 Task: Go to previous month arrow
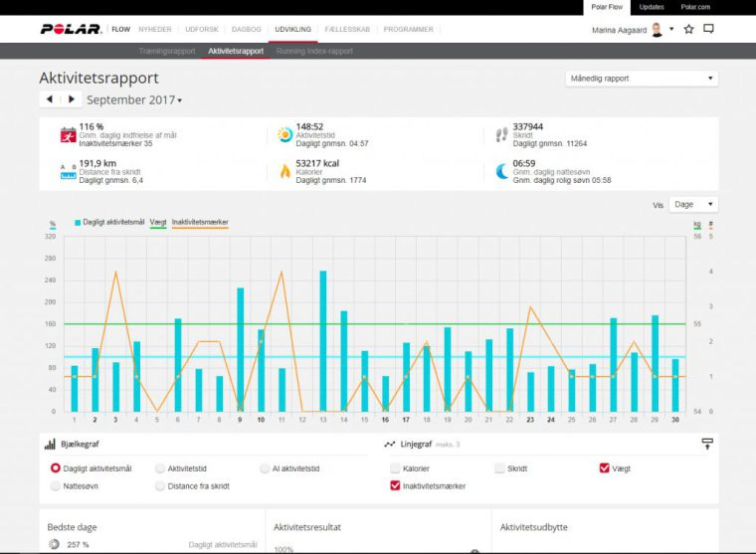click(49, 99)
